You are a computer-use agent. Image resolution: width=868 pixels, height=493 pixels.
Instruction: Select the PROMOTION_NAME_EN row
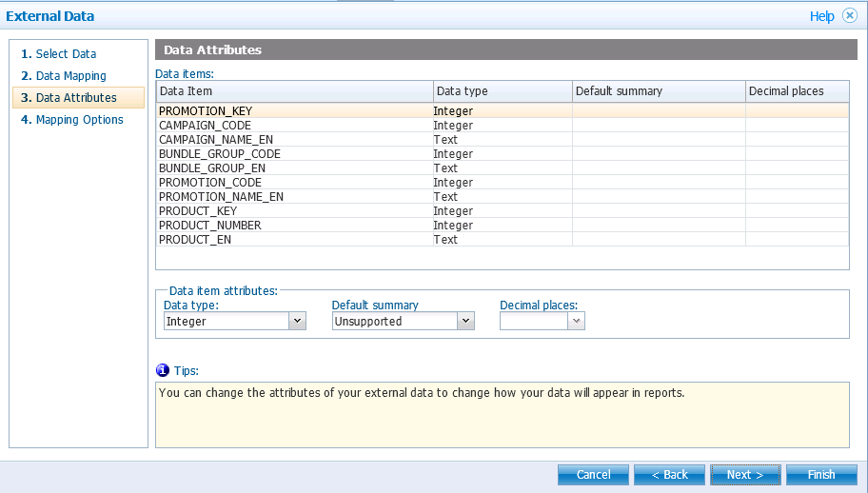pos(503,196)
